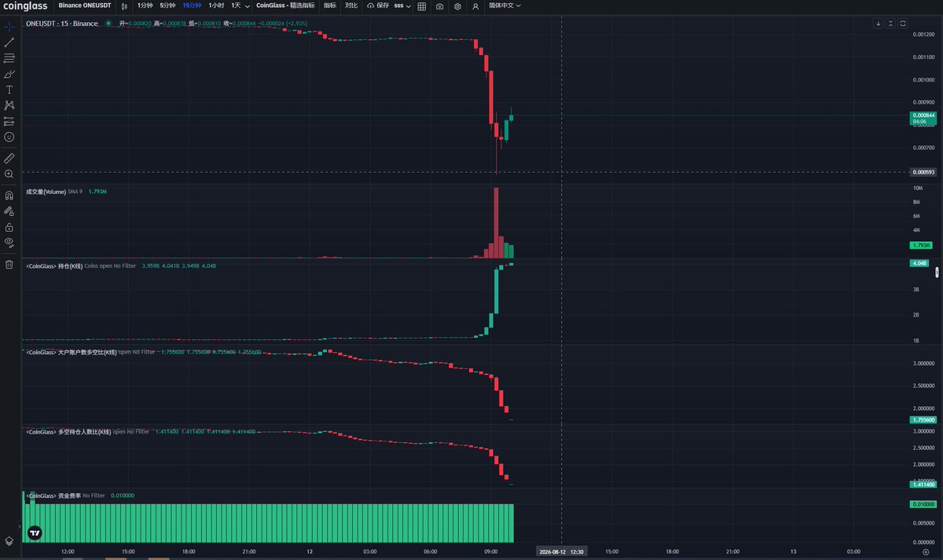Click the 0.000593 crosshair price label
This screenshot has width=943, height=560.
922,172
